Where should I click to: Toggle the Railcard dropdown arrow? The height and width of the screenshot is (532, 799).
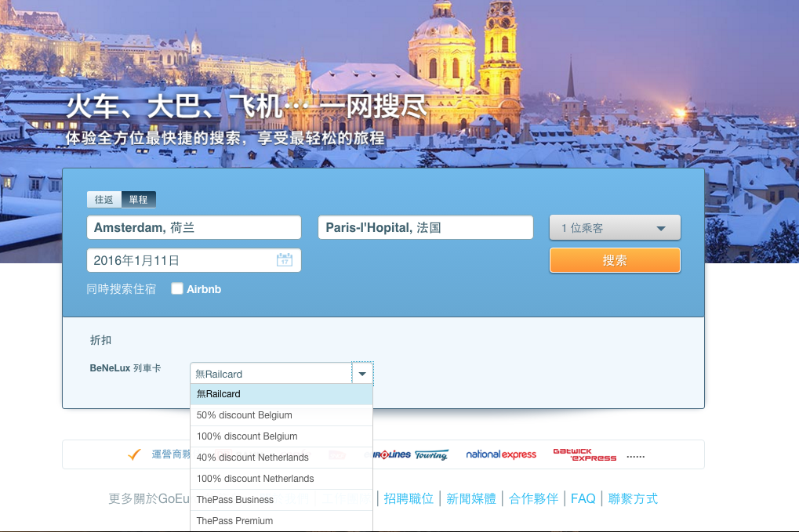[x=362, y=374]
